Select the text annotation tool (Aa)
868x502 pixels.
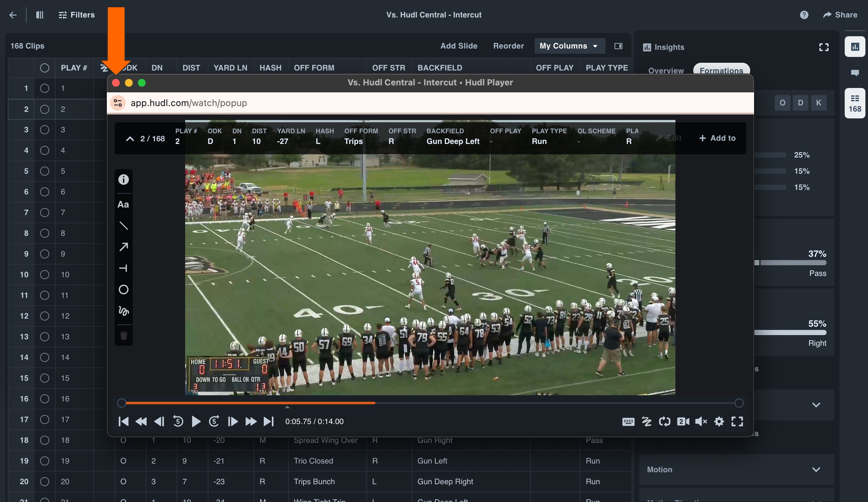(123, 204)
